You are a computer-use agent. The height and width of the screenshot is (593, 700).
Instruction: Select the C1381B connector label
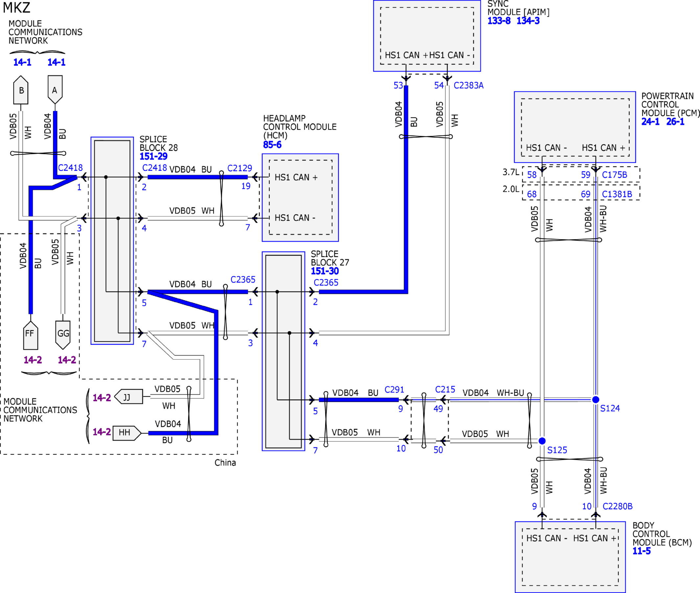617,194
